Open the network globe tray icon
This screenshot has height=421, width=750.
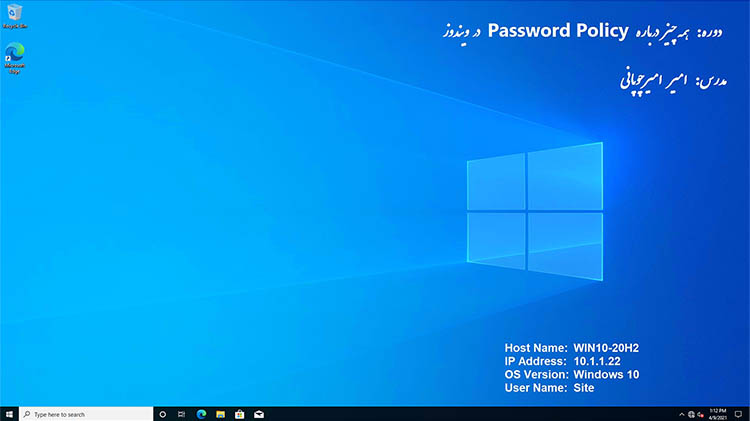(691, 414)
